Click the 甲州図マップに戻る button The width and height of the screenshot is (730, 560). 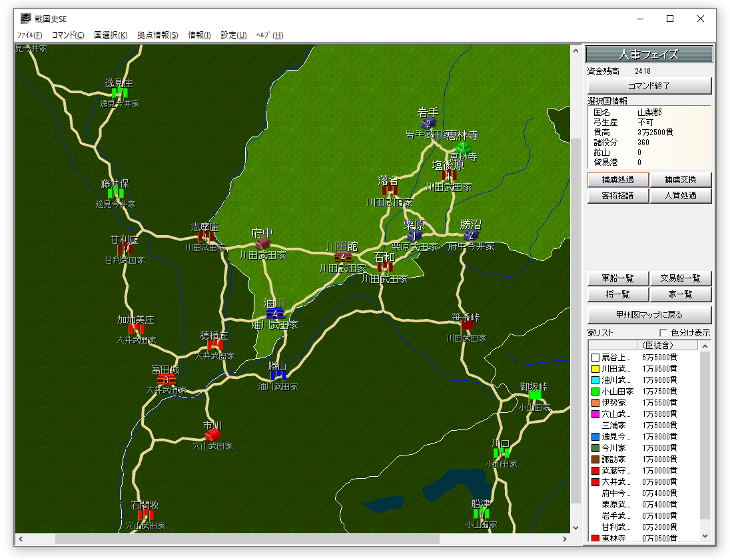click(649, 315)
